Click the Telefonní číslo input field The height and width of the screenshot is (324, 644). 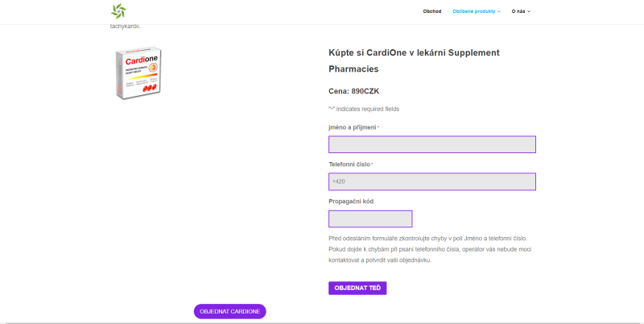tap(431, 181)
